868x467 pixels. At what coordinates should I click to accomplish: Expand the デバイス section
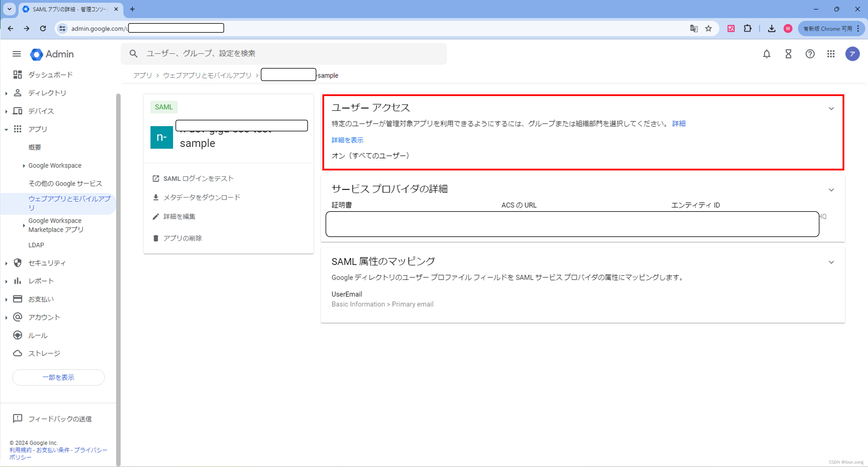click(x=6, y=112)
